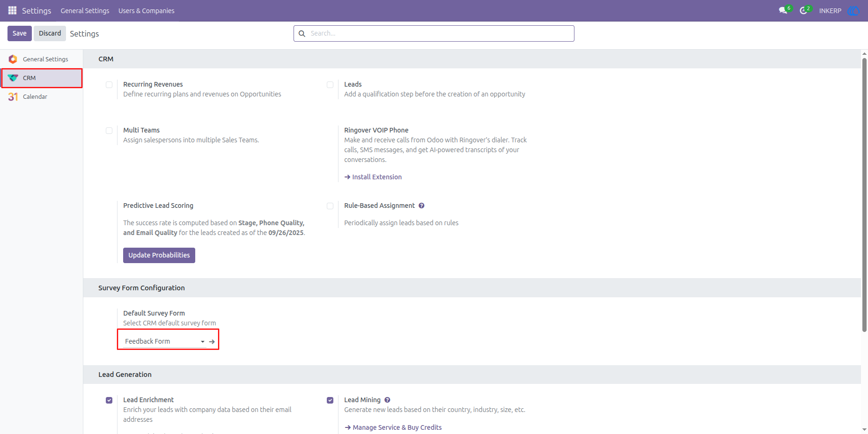Open Feedback Form record via arrow icon
The image size is (868, 434).
(x=212, y=341)
